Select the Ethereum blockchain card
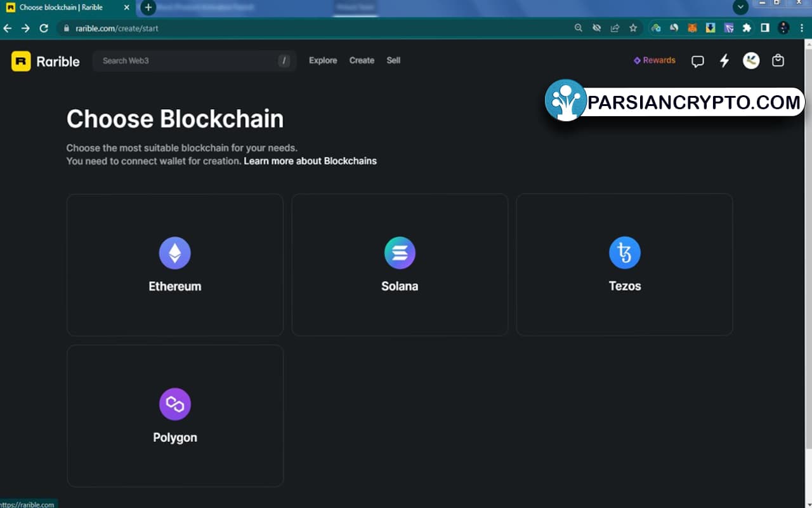Viewport: 812px width, 508px height. pyautogui.click(x=174, y=265)
